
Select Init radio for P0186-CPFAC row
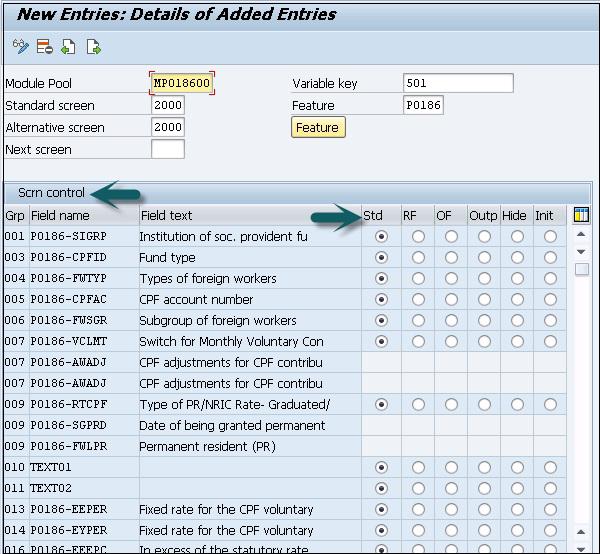[550, 299]
